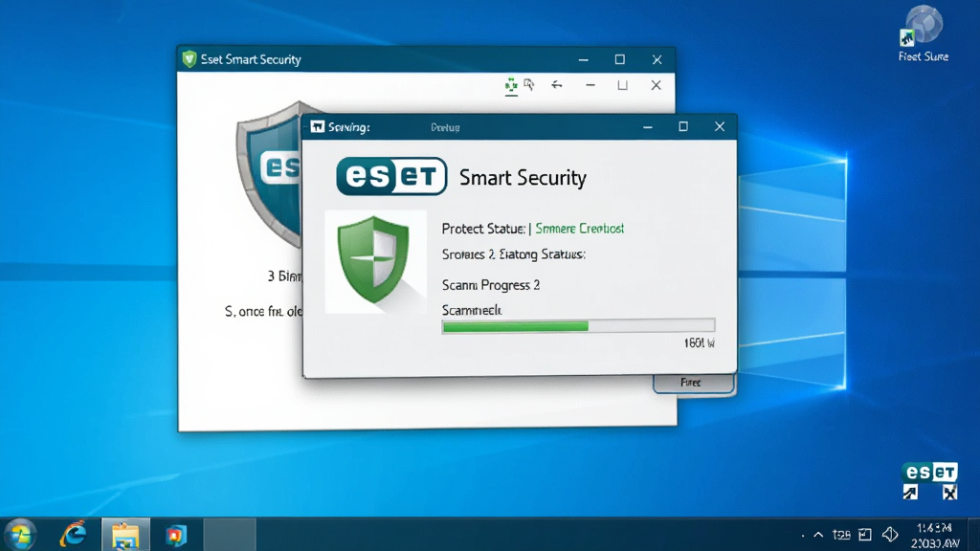Click the shield app icon on the taskbar
This screenshot has height=551, width=980.
pos(176,536)
